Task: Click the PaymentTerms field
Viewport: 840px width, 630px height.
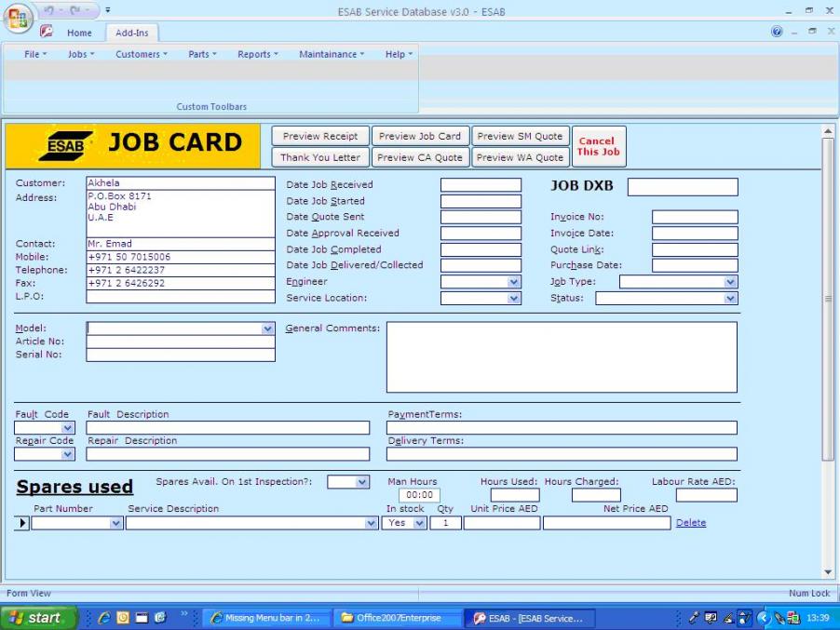Action: click(x=562, y=428)
